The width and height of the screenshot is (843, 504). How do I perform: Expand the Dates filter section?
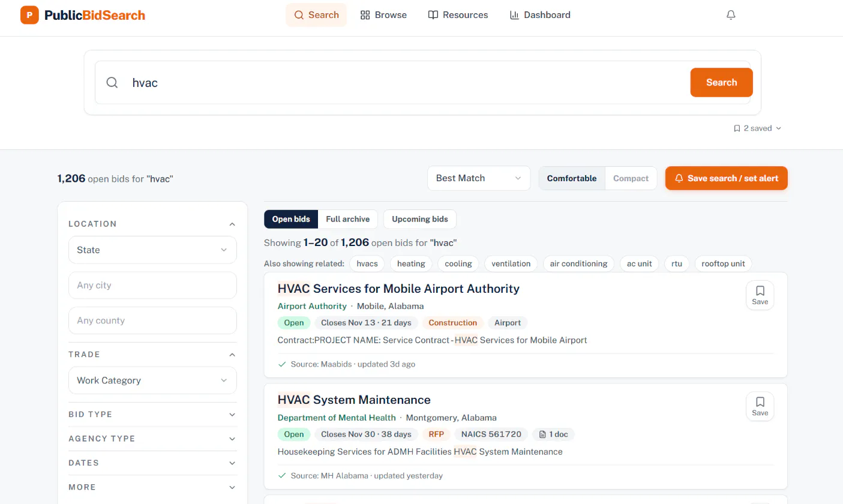[152, 463]
